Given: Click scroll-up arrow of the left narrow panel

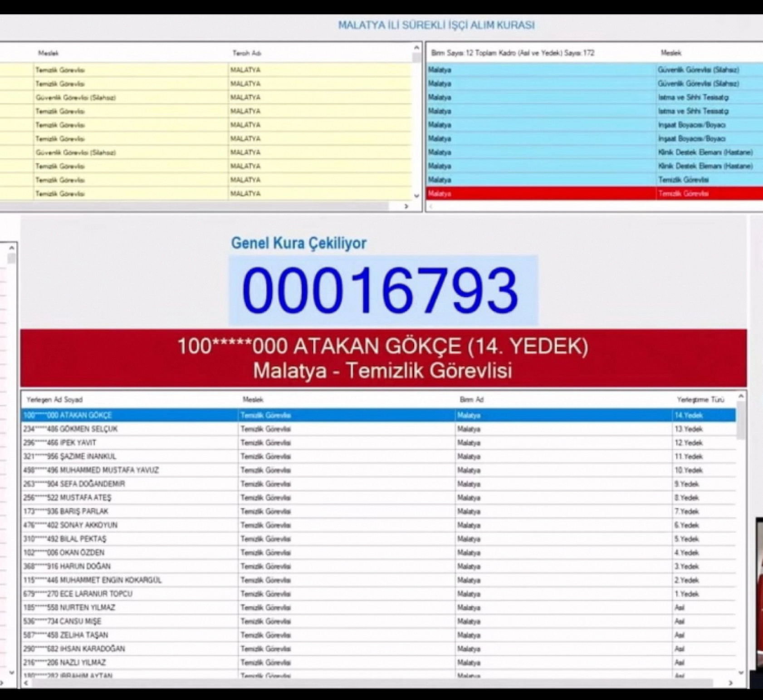Looking at the screenshot, I should (x=12, y=248).
